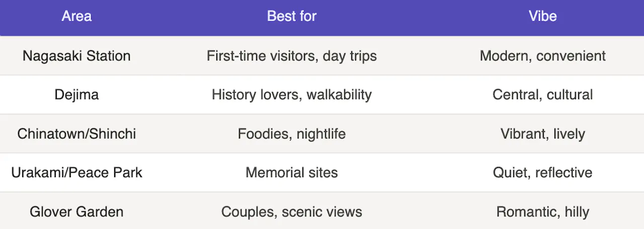Select the Urakami/Peace Park cell
Image resolution: width=644 pixels, height=229 pixels.
[x=76, y=173]
